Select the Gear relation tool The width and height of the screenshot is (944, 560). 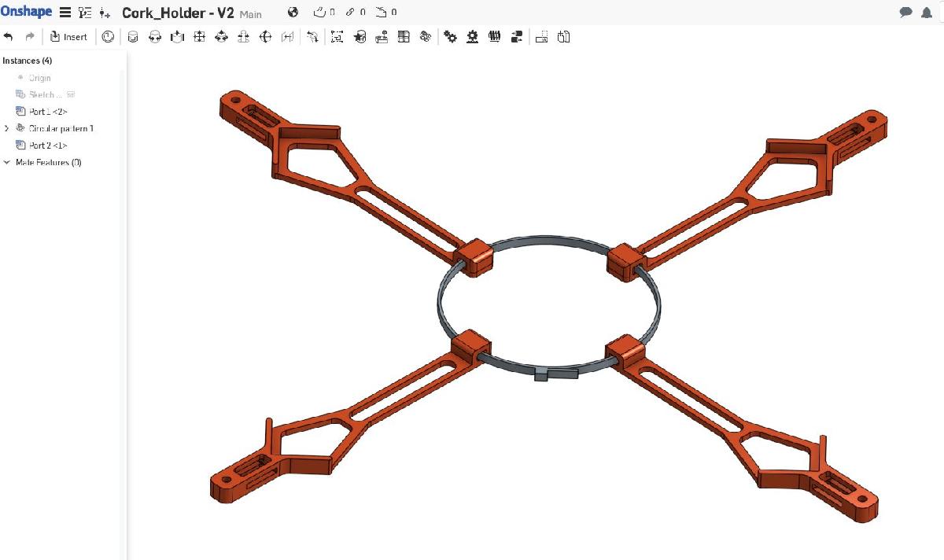click(450, 36)
